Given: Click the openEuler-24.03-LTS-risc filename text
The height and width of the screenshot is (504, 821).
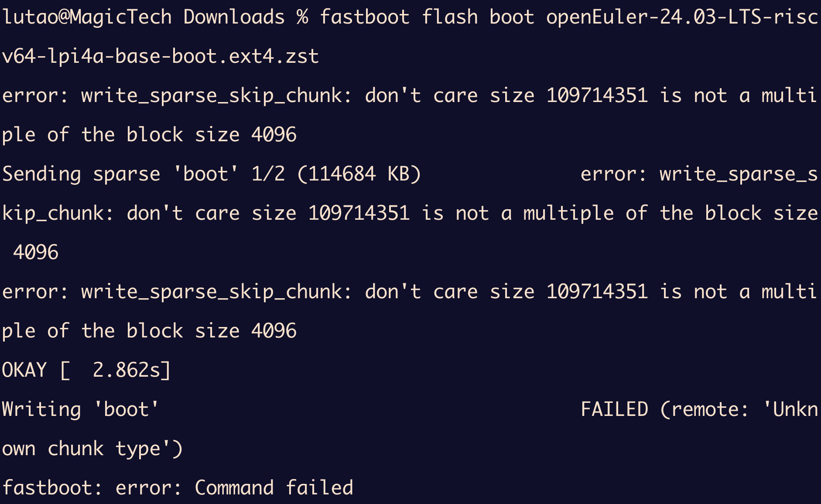Looking at the screenshot, I should pos(682,17).
